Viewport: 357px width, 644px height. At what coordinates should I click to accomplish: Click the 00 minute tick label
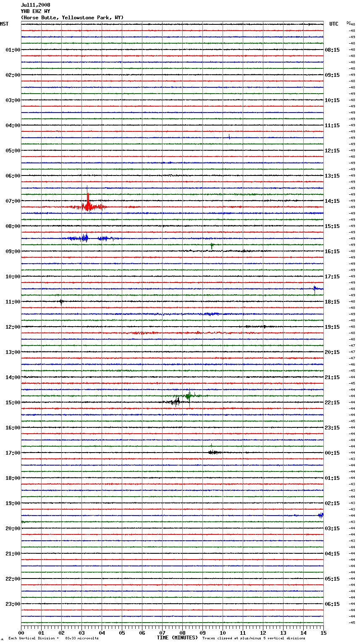point(21,633)
